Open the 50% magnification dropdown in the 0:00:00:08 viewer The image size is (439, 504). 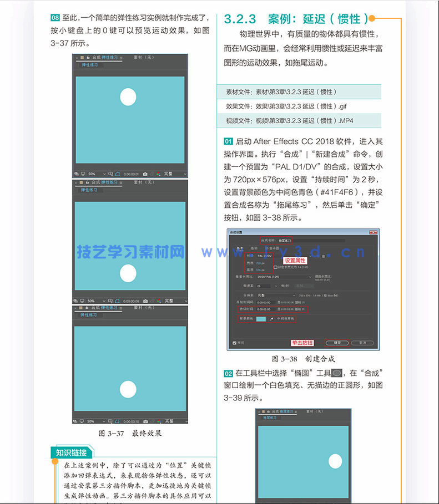point(96,301)
